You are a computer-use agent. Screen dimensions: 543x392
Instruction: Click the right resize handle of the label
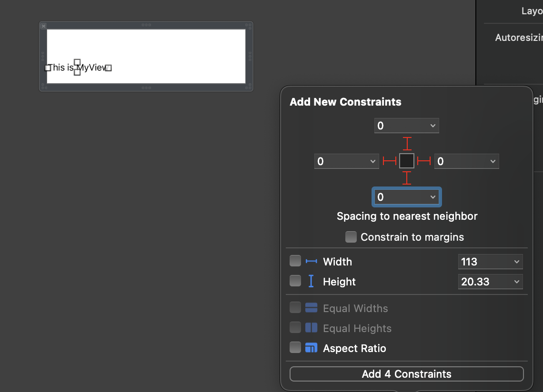coord(109,68)
